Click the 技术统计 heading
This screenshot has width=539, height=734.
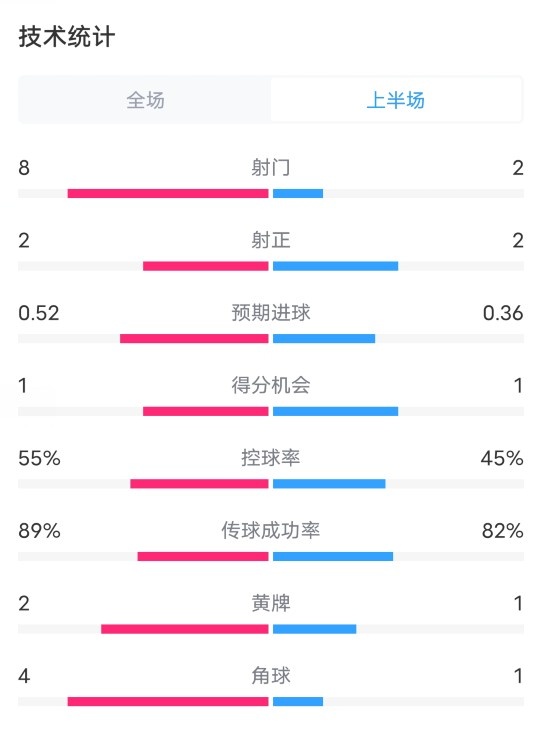(x=66, y=37)
